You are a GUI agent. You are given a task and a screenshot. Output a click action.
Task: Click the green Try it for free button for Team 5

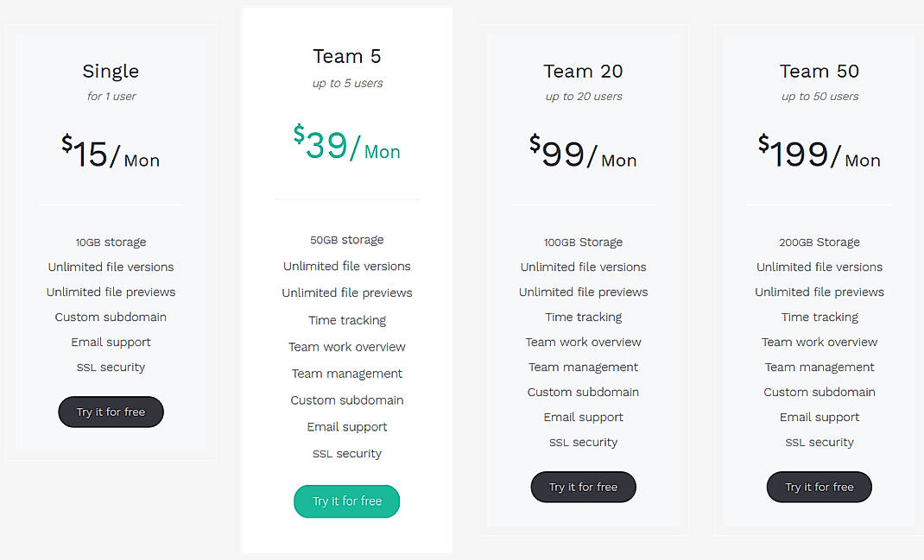[x=346, y=501]
